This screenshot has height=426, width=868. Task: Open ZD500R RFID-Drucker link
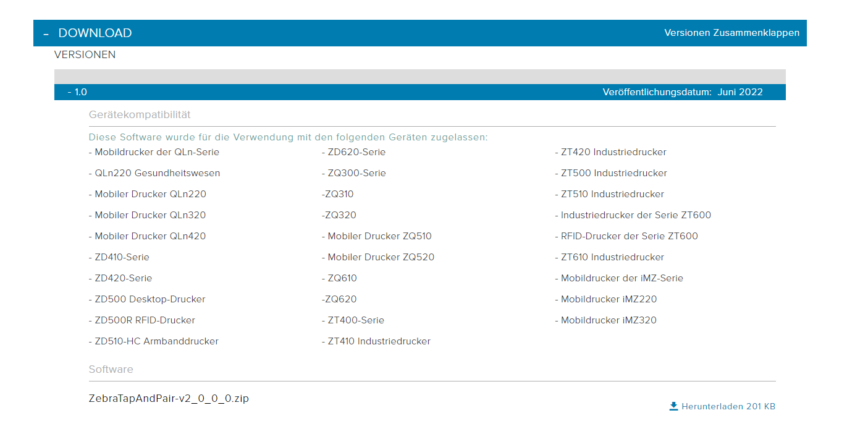142,320
